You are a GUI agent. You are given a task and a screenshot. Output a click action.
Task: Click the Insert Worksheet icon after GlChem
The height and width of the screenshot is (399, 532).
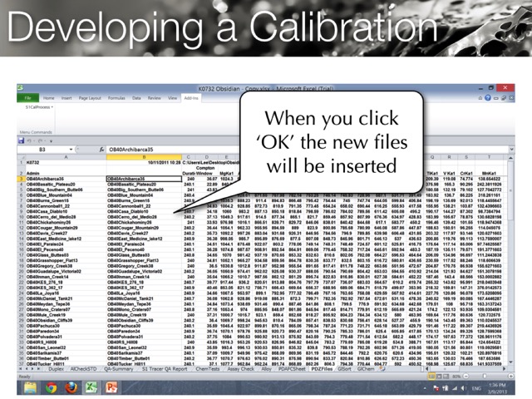click(x=382, y=369)
